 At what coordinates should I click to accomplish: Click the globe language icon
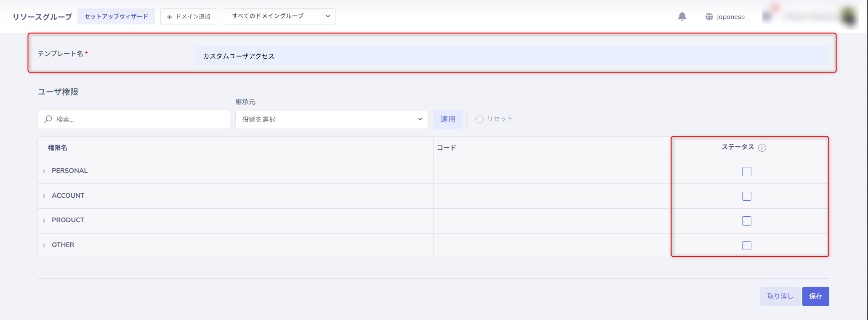(709, 17)
